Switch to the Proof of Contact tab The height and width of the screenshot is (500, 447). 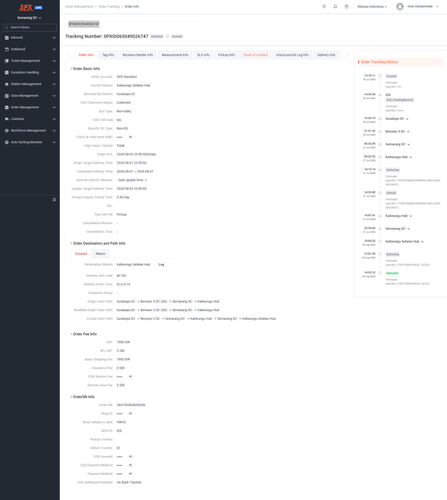coord(255,55)
